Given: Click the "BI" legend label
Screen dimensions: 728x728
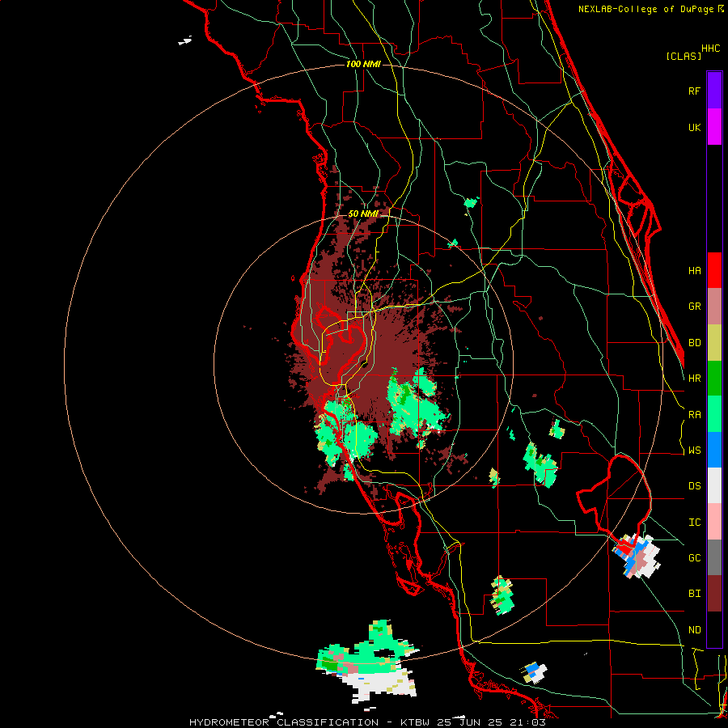Looking at the screenshot, I should pyautogui.click(x=695, y=594).
